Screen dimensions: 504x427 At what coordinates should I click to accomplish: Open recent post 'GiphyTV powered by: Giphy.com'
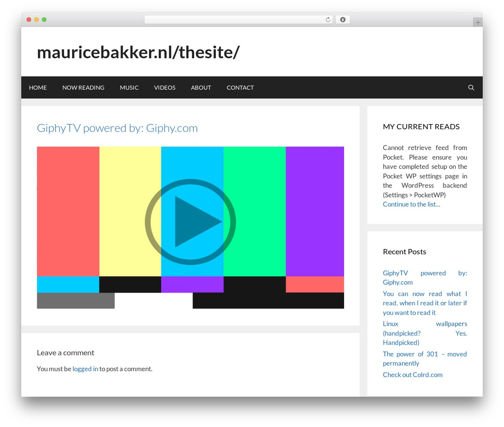(425, 278)
